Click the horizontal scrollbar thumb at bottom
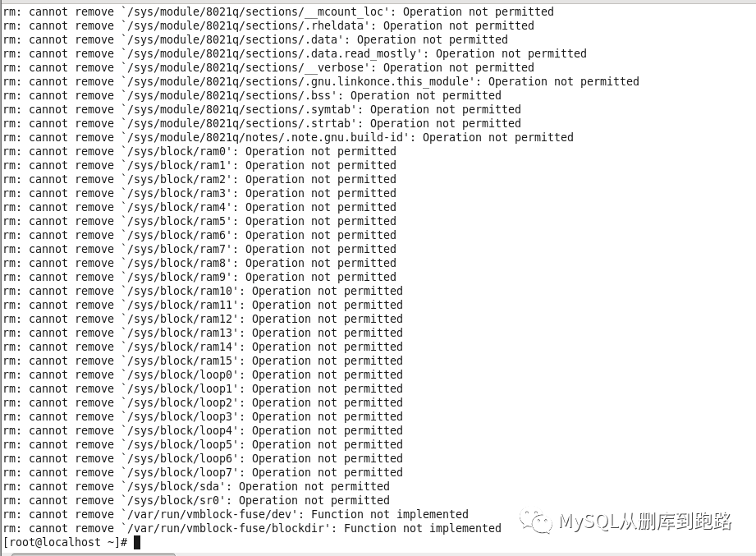 (93, 554)
